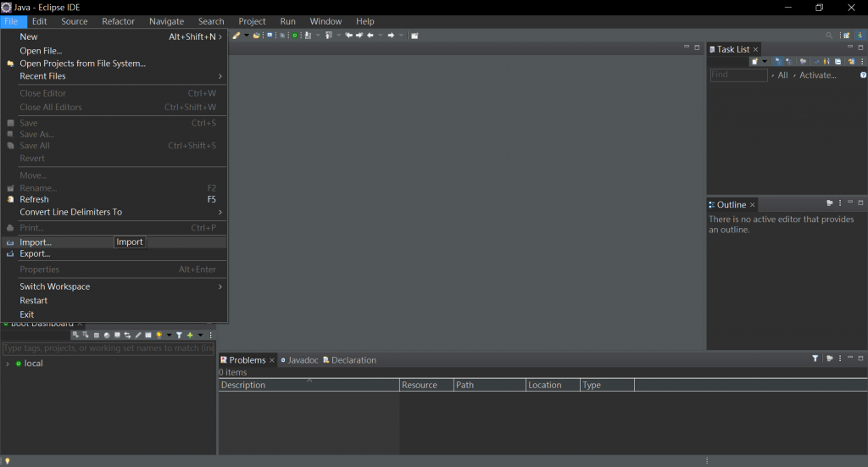
Task: Toggle Categorized view in Task List
Action: pos(778,61)
